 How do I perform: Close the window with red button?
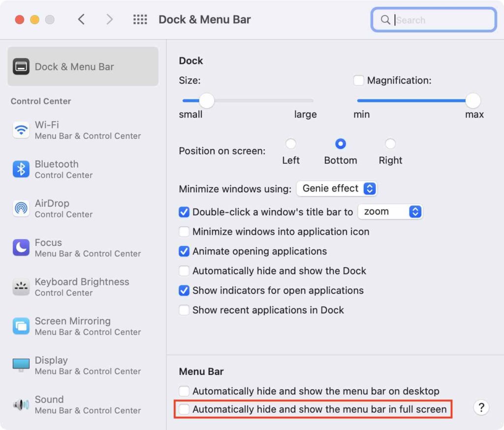click(x=20, y=20)
